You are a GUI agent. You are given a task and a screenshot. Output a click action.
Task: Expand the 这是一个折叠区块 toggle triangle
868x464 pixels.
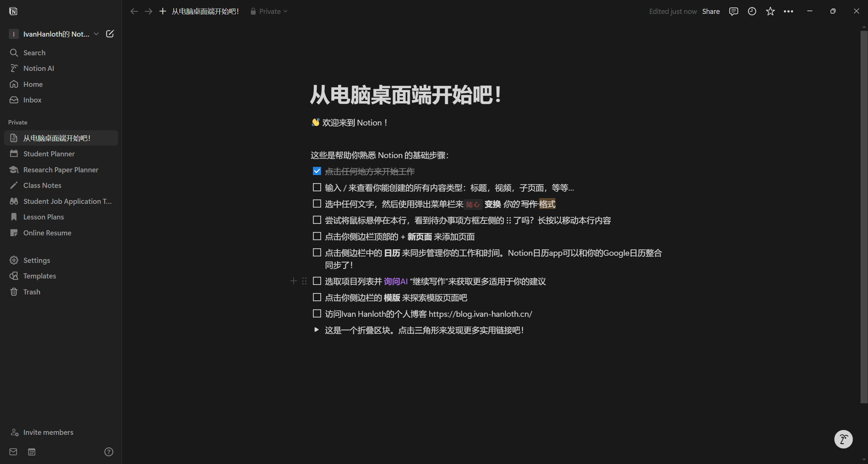316,330
